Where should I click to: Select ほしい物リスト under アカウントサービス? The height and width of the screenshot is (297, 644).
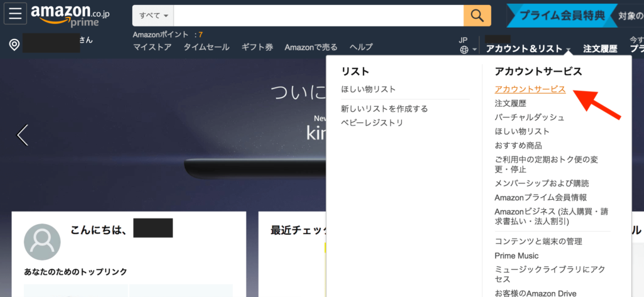(x=522, y=131)
